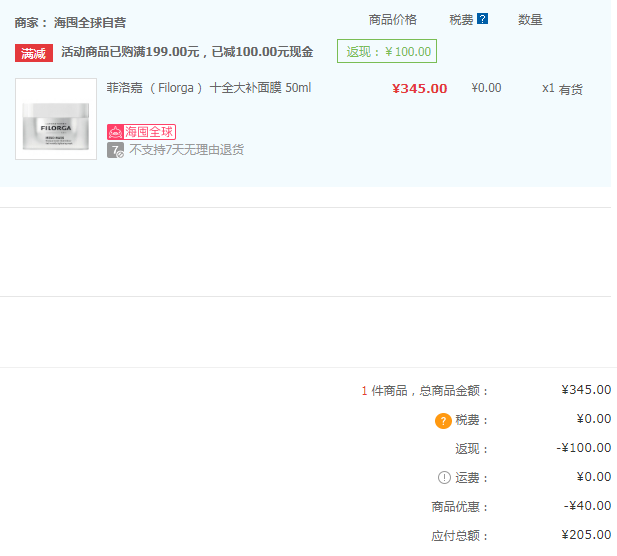Image resolution: width=617 pixels, height=556 pixels.
Task: Click the orange help icon beside 税费 in summary
Action: click(x=443, y=421)
